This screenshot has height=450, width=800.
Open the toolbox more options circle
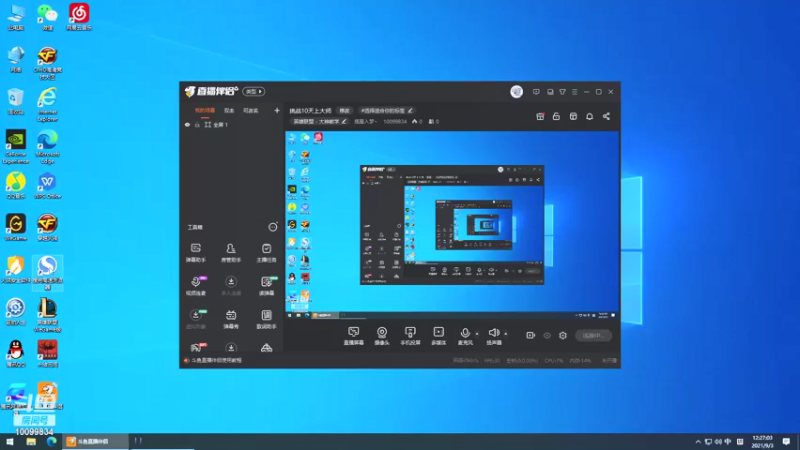tap(273, 227)
